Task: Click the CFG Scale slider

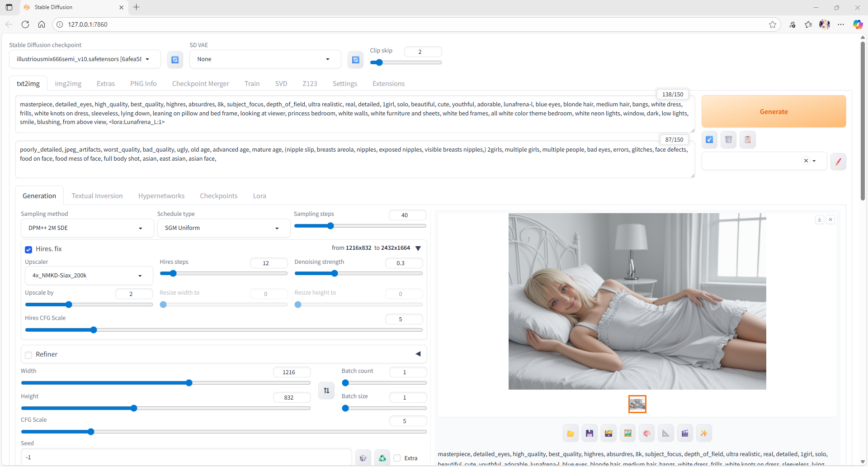Action: pos(224,432)
